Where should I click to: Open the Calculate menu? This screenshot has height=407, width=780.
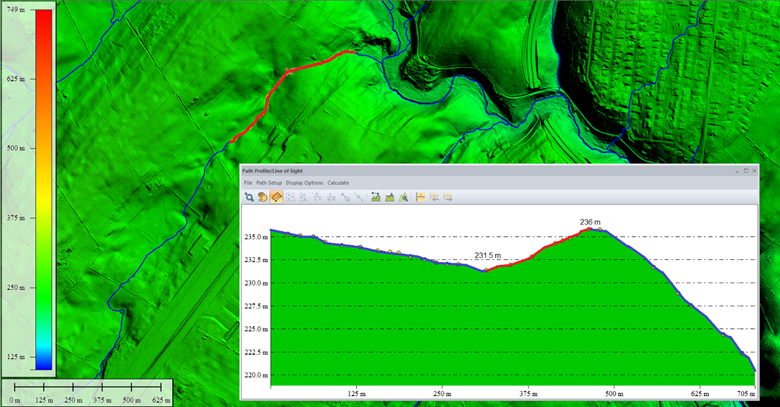tap(338, 183)
